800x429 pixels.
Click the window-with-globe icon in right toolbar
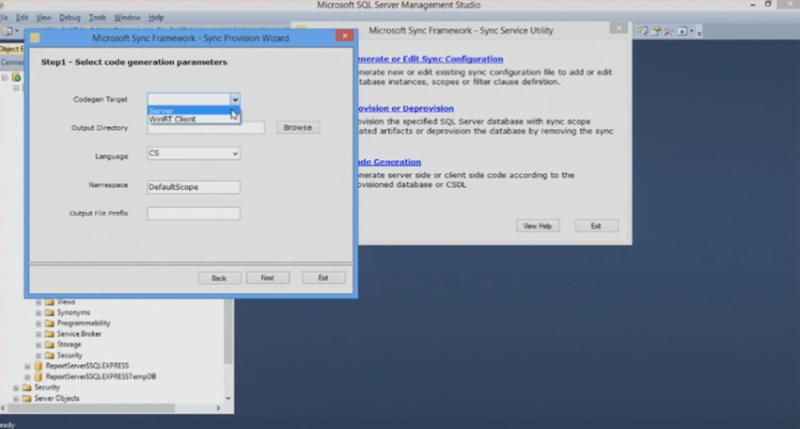coord(682,32)
